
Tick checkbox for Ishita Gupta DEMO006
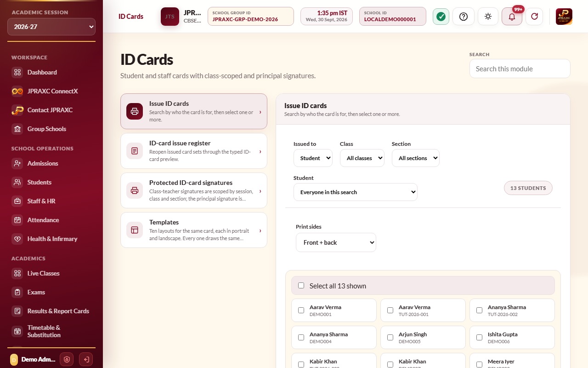(x=480, y=338)
